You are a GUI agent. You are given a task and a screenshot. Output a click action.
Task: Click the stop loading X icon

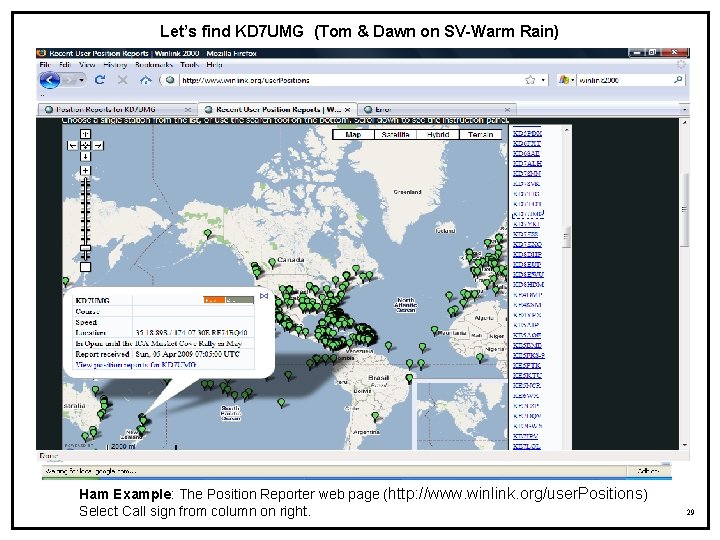click(x=122, y=80)
